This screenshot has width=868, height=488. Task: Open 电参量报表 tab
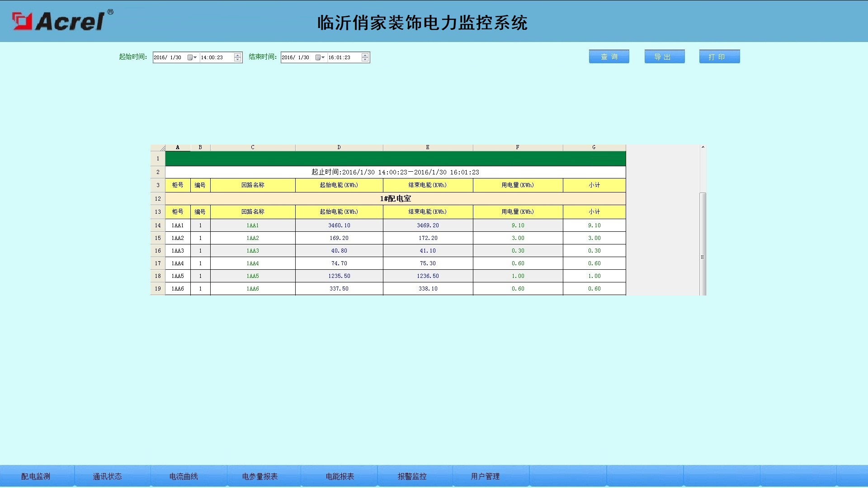pyautogui.click(x=259, y=476)
